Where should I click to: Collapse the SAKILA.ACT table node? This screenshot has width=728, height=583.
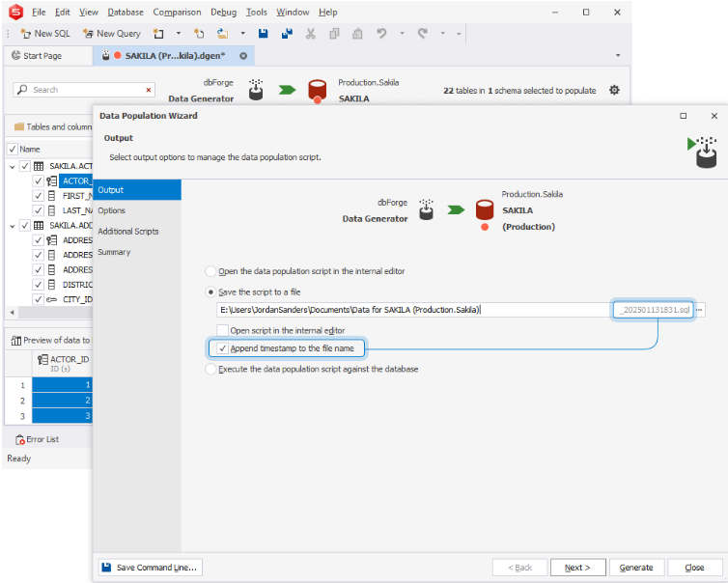click(x=13, y=167)
